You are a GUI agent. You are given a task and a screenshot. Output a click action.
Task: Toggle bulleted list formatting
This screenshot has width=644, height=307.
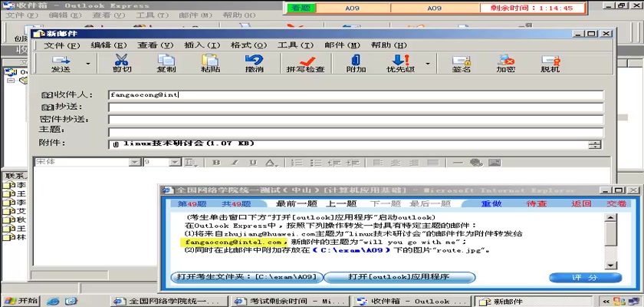[x=315, y=163]
